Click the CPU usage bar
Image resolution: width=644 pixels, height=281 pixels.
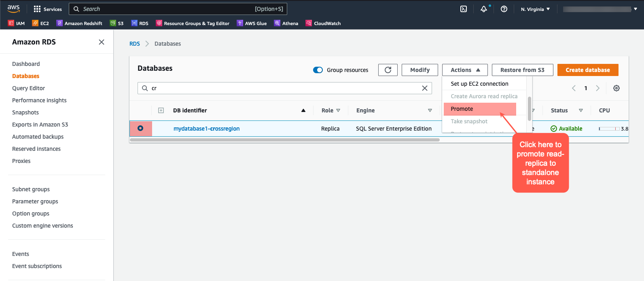(609, 129)
